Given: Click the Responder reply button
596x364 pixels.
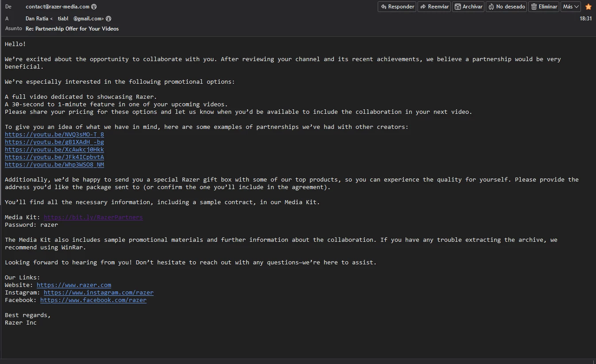Looking at the screenshot, I should (x=397, y=7).
